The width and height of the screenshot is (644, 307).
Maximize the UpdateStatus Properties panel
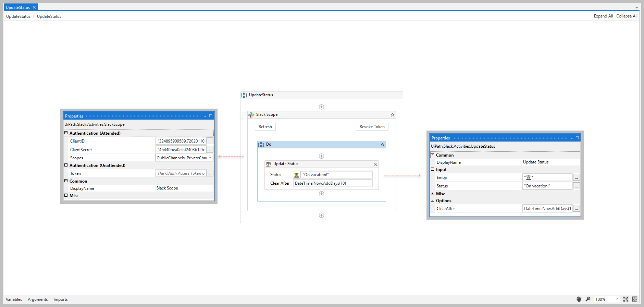[x=577, y=138]
